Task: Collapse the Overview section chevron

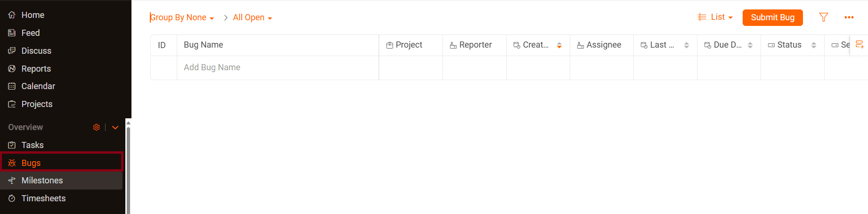Action: [115, 127]
